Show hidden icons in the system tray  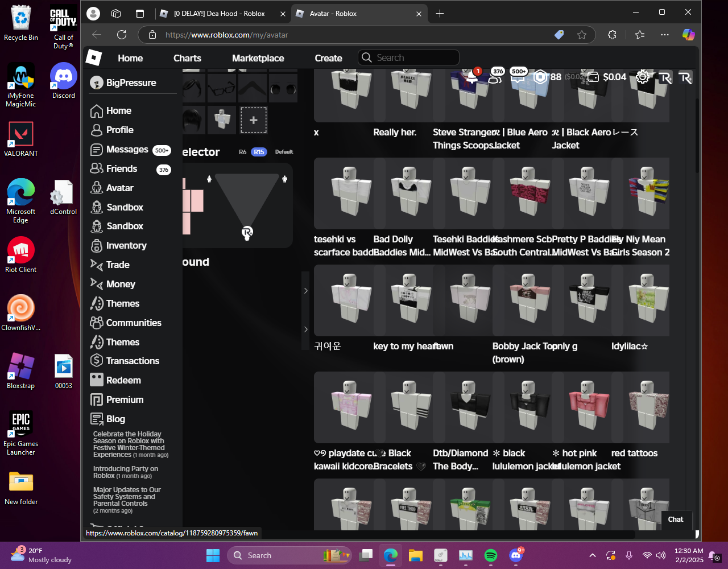[x=592, y=555]
